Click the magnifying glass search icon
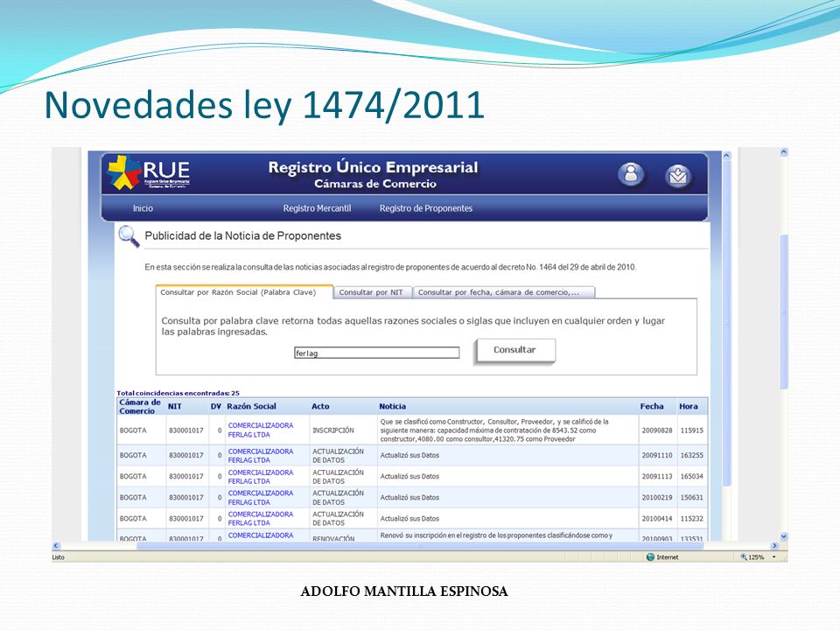 (129, 236)
